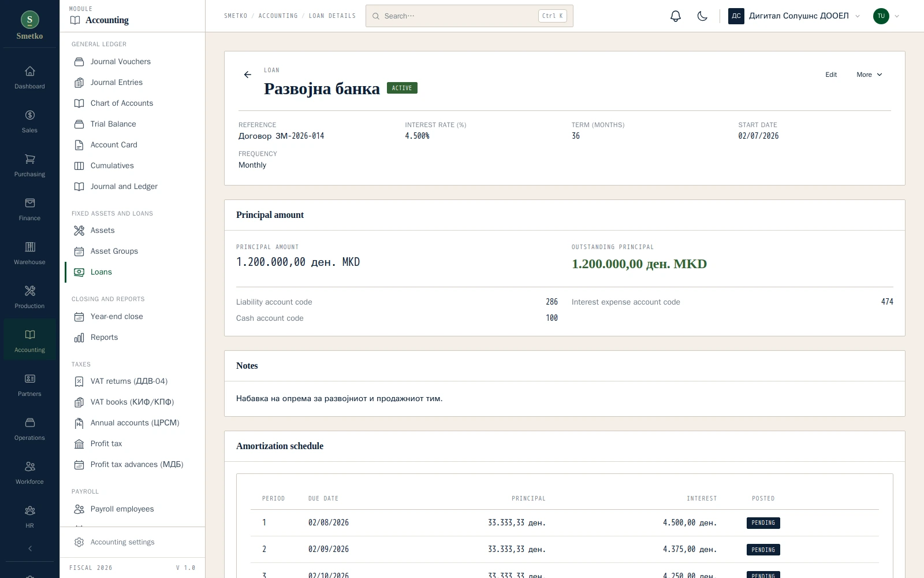Open Annual accounts (ЦРСМ)
924x578 pixels.
[133, 423]
